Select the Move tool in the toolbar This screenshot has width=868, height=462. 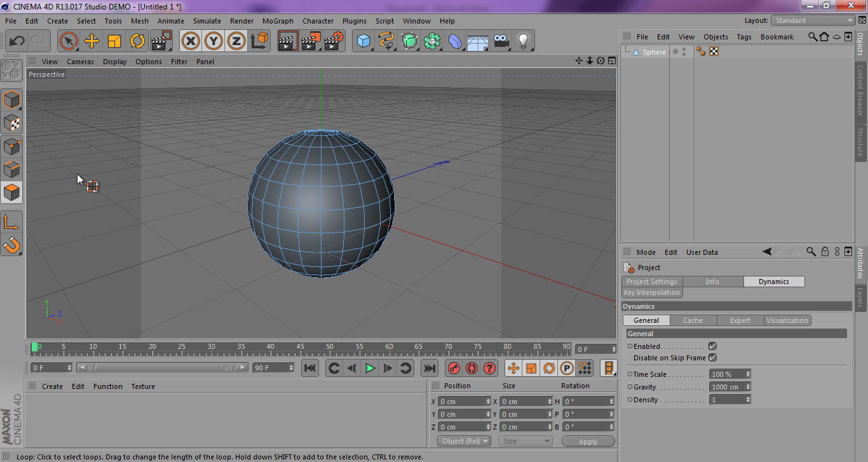(x=92, y=41)
